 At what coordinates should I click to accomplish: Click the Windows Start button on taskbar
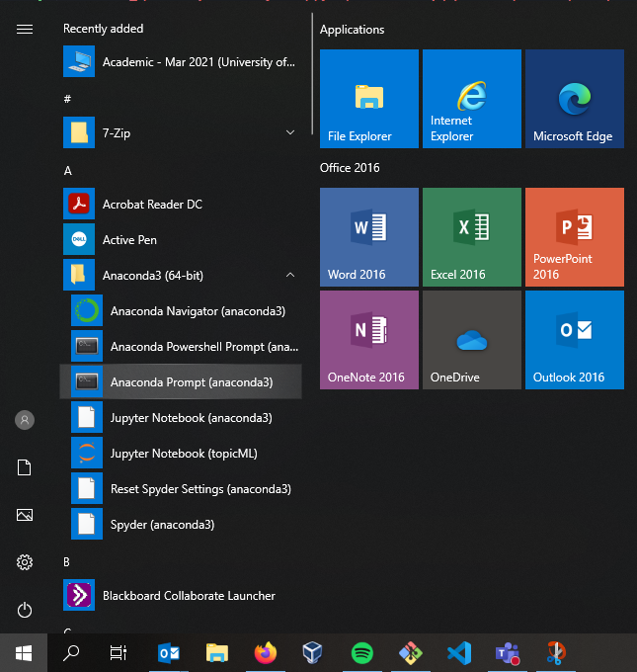click(24, 652)
